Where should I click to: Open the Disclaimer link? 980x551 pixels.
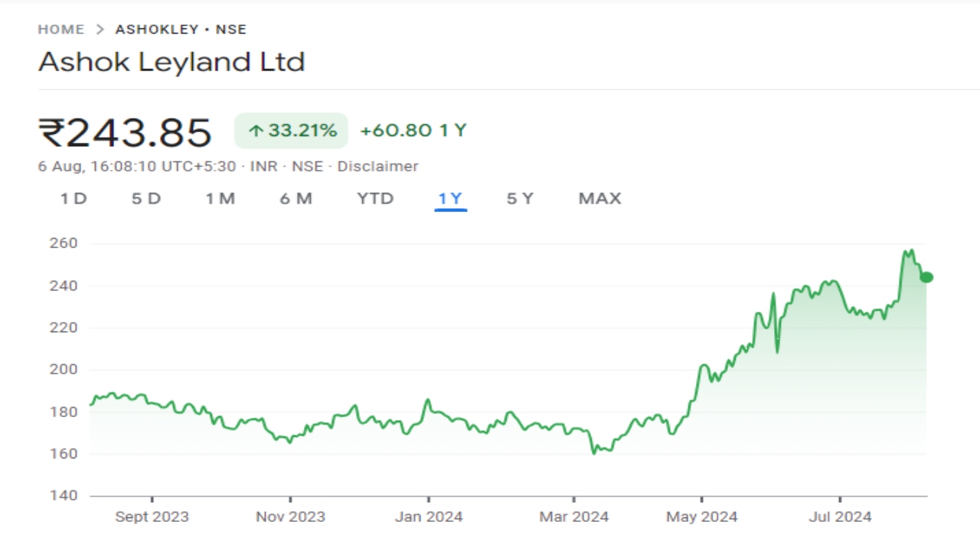[378, 166]
